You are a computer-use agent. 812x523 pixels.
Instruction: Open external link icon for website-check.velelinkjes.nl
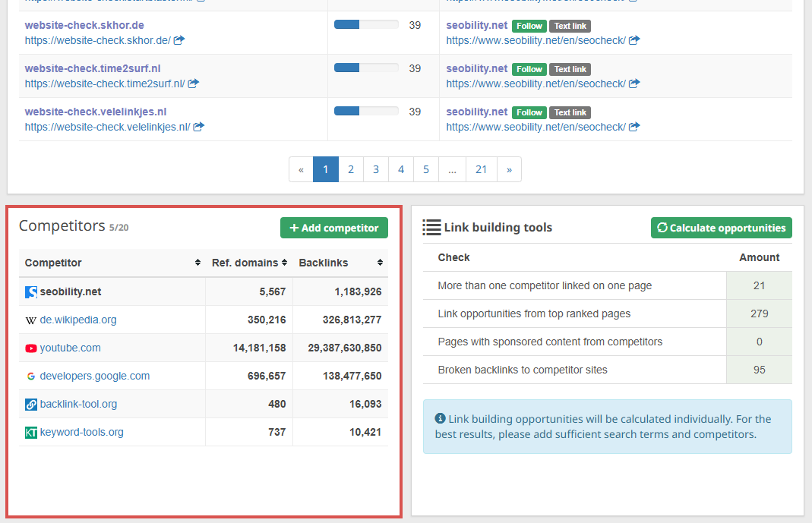click(x=199, y=127)
